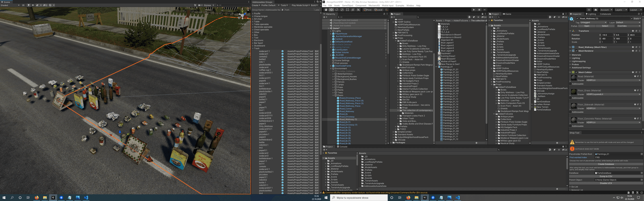This screenshot has width=644, height=201.
Task: Expand the Materials foldout in Mesh Renderer
Action: [x=570, y=55]
